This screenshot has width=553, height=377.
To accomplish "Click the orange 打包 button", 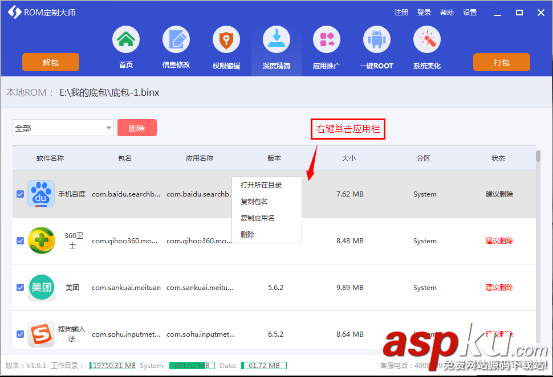I will pyautogui.click(x=501, y=62).
